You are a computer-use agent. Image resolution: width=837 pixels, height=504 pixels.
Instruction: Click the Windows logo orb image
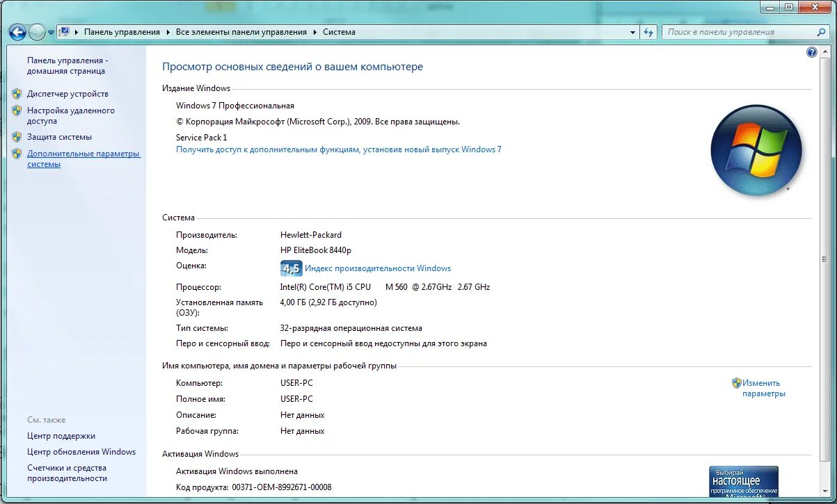click(x=756, y=150)
